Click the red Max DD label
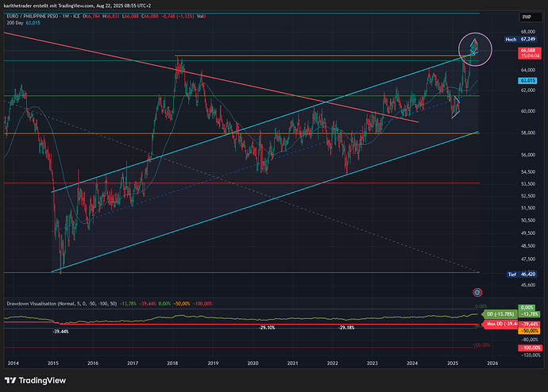This screenshot has height=392, width=548. point(500,324)
